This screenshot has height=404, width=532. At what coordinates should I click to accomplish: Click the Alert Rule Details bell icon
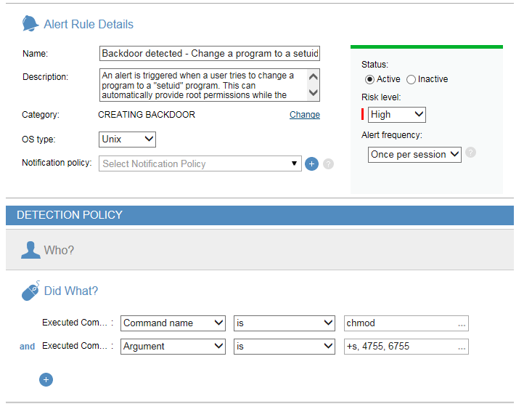click(30, 24)
